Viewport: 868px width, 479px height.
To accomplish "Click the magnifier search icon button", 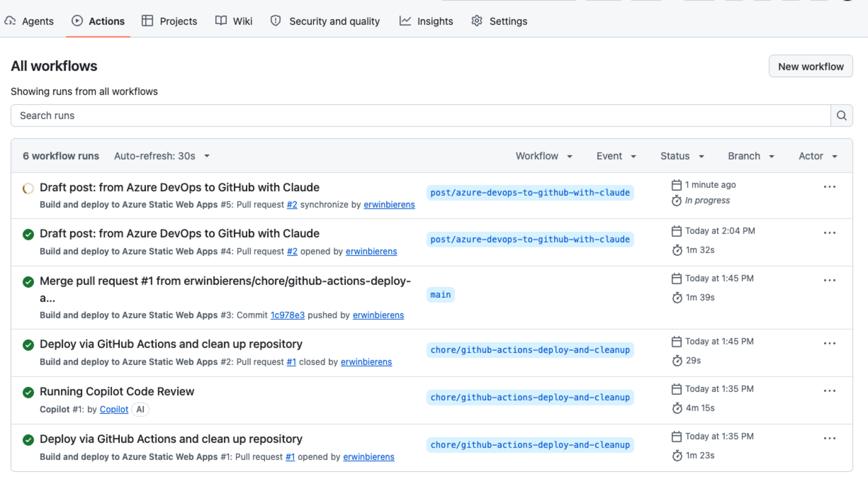I will coord(841,116).
